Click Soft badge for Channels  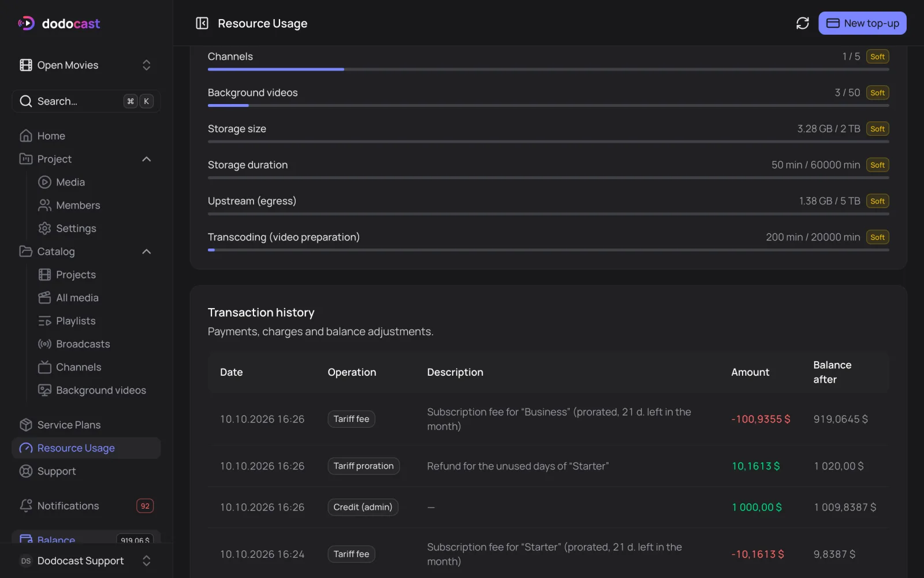[877, 57]
